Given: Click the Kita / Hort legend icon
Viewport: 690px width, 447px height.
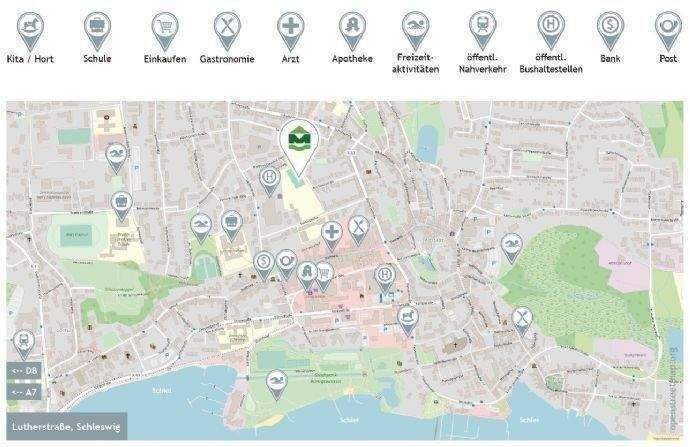Looking at the screenshot, I should tap(30, 31).
